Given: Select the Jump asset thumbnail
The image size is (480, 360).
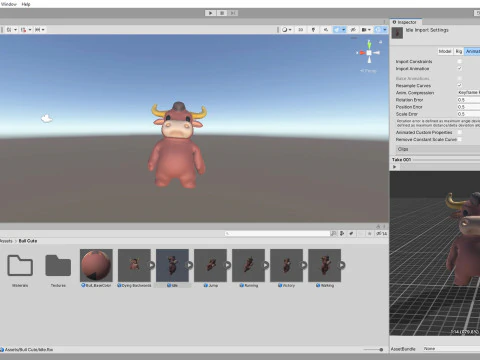Looking at the screenshot, I should pos(210,265).
